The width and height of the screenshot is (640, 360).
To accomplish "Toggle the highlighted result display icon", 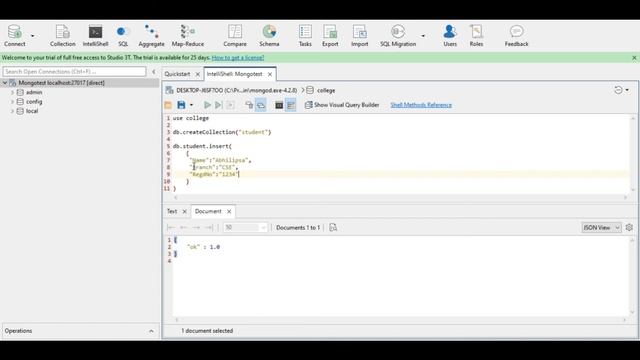I will (291, 105).
